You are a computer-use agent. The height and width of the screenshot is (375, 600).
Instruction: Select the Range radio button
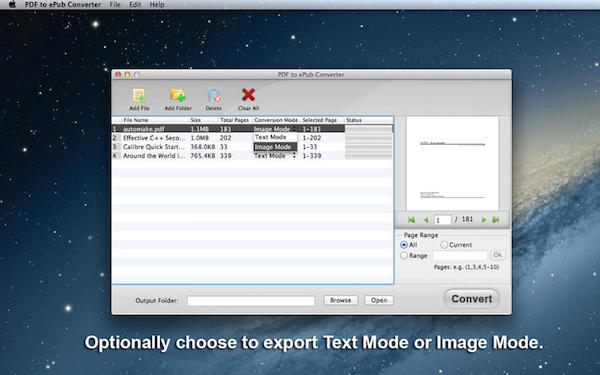click(404, 255)
